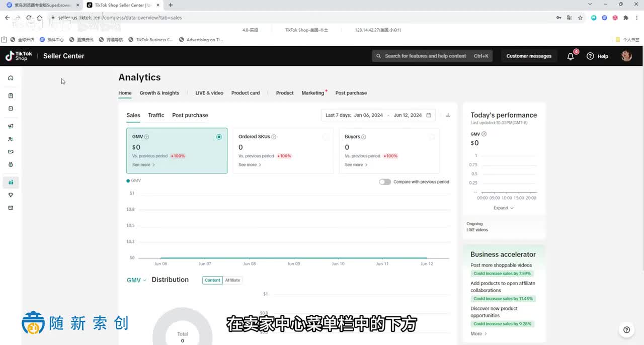Open the browser extensions puzzle icon

626,18
